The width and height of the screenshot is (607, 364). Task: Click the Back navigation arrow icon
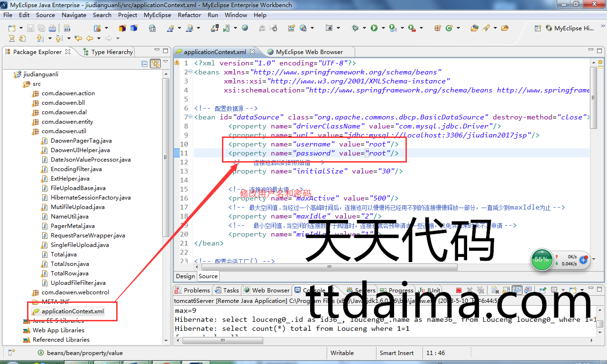pyautogui.click(x=88, y=38)
